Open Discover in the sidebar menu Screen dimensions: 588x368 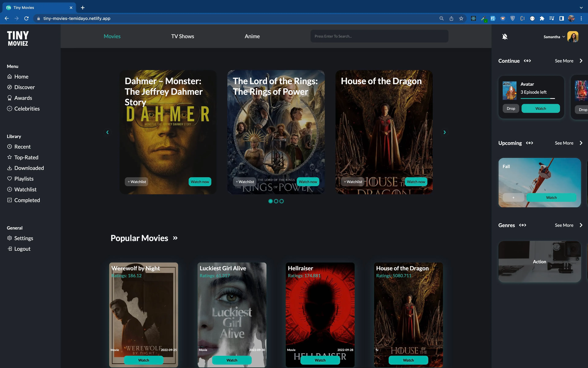21,87
